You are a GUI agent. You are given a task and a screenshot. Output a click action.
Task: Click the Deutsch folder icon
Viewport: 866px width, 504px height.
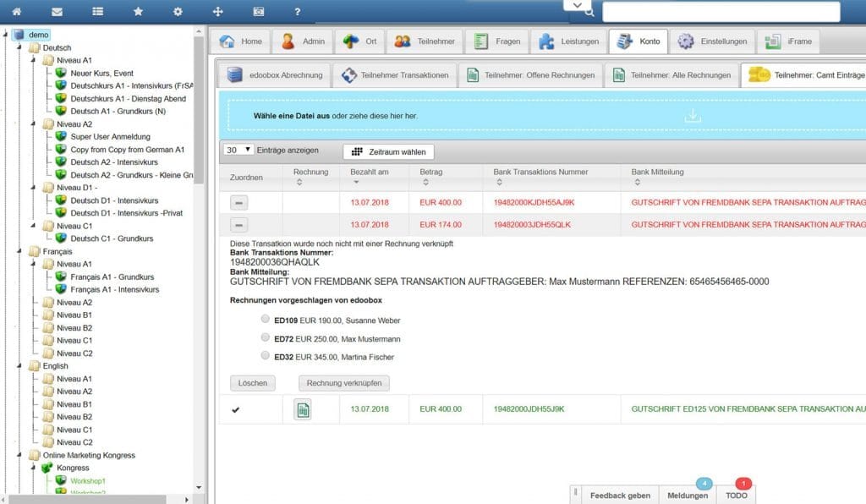pos(34,47)
